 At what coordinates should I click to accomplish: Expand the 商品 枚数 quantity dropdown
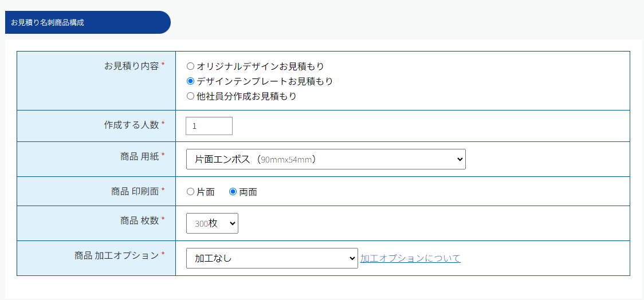pyautogui.click(x=212, y=223)
